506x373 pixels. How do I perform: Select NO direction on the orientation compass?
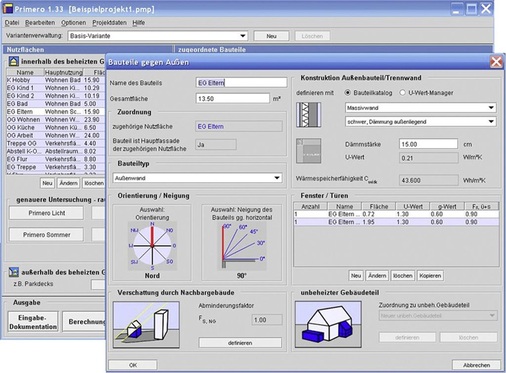point(169,230)
